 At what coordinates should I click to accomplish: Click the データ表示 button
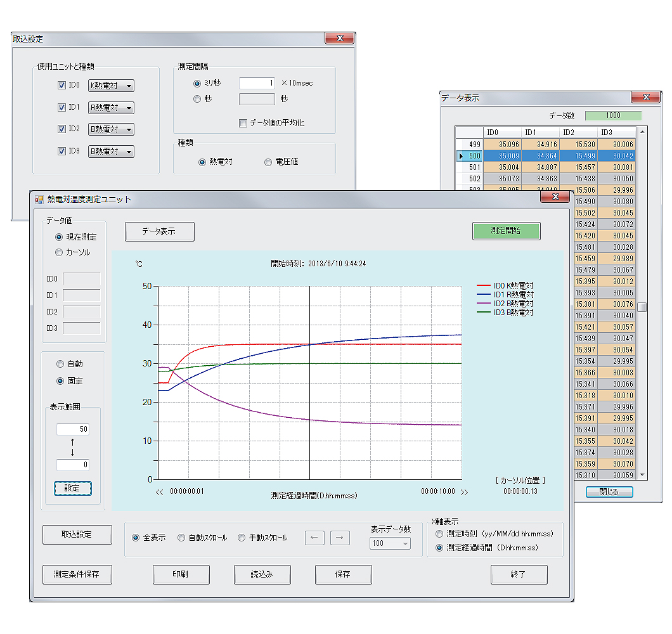pyautogui.click(x=159, y=231)
